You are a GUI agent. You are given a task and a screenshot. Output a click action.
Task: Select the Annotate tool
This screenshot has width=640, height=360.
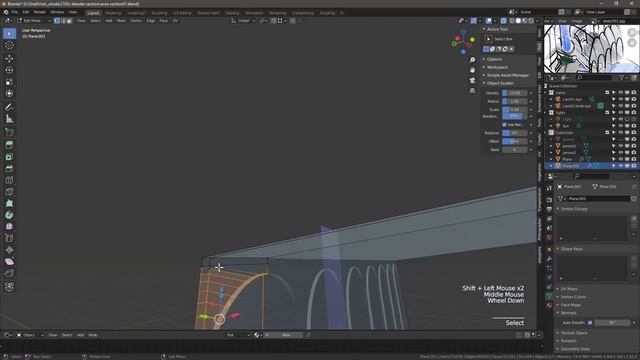pyautogui.click(x=9, y=107)
